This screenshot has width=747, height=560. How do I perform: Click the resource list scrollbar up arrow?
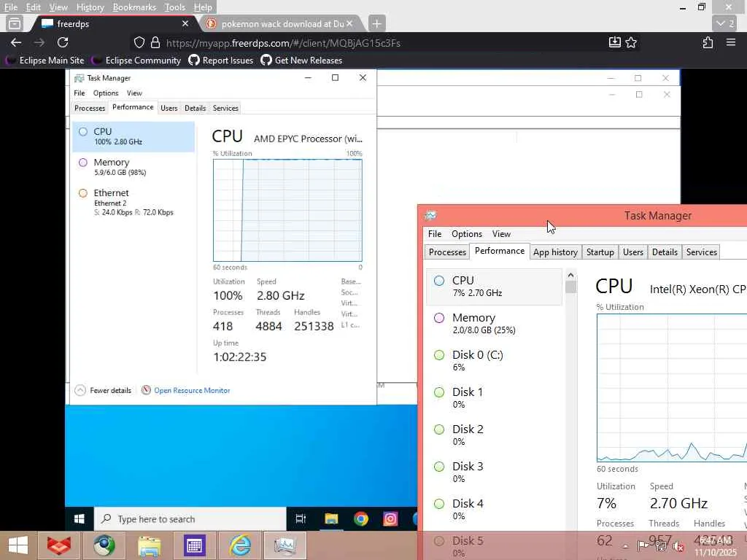click(x=570, y=275)
